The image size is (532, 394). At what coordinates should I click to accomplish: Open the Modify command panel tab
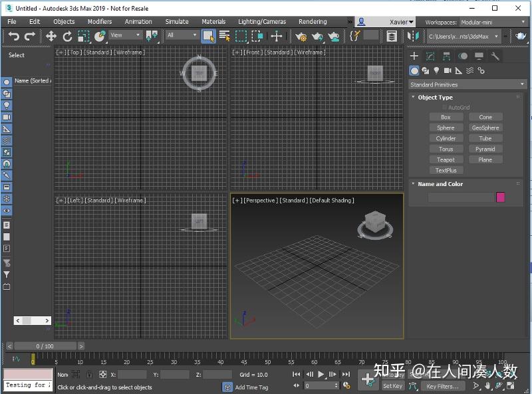pos(430,56)
